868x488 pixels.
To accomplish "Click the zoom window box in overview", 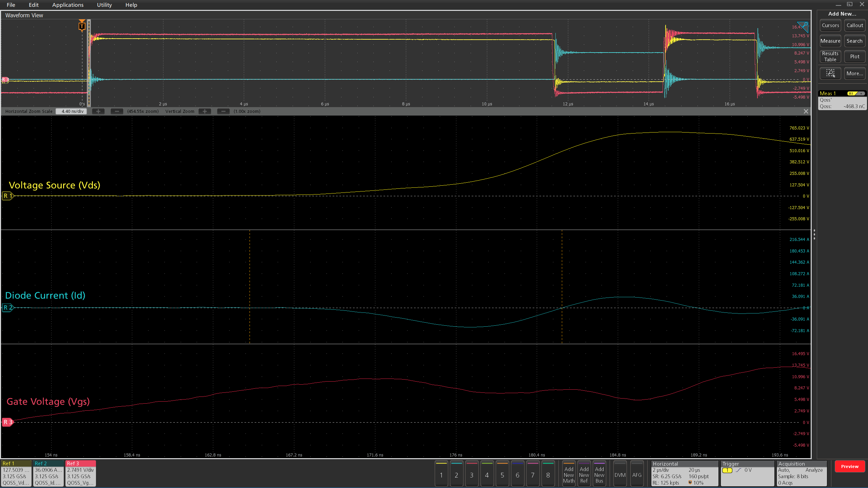I will 89,63.
